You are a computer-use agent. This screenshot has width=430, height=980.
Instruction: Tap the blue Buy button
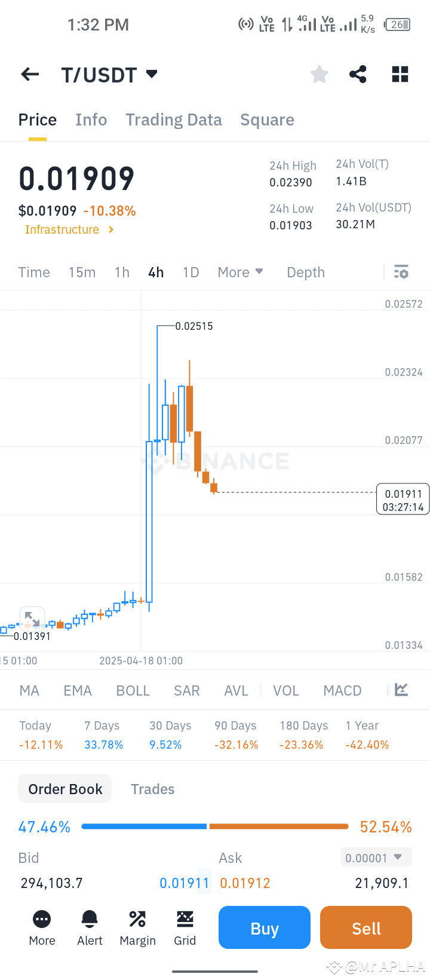pyautogui.click(x=265, y=927)
